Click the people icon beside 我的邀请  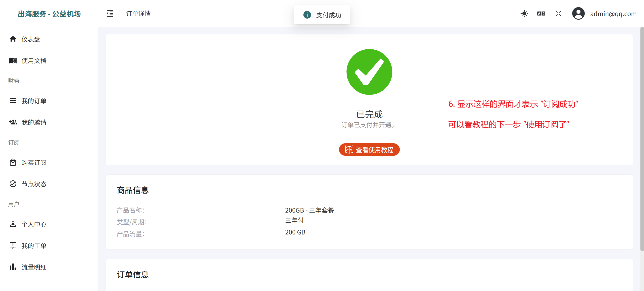pos(13,122)
